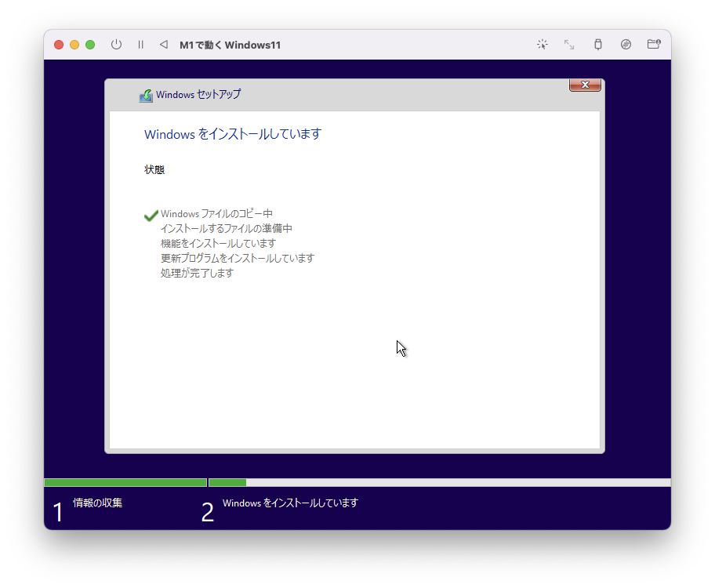The width and height of the screenshot is (715, 588).
Task: Select the 機能をインストールしています step
Action: (x=218, y=243)
